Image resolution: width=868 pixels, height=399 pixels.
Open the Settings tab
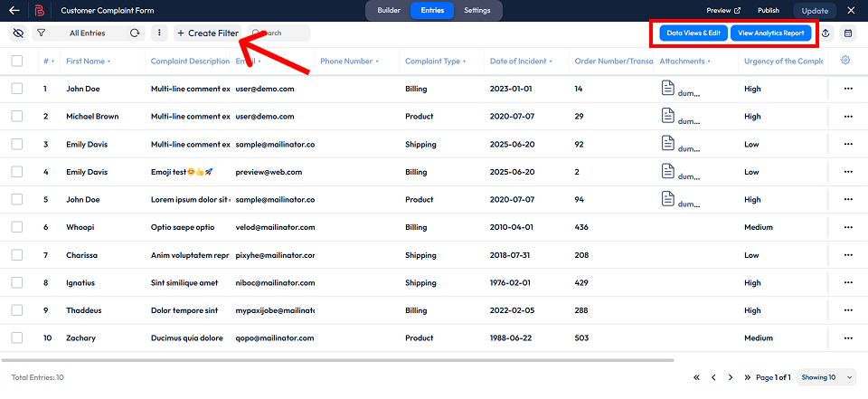tap(477, 11)
